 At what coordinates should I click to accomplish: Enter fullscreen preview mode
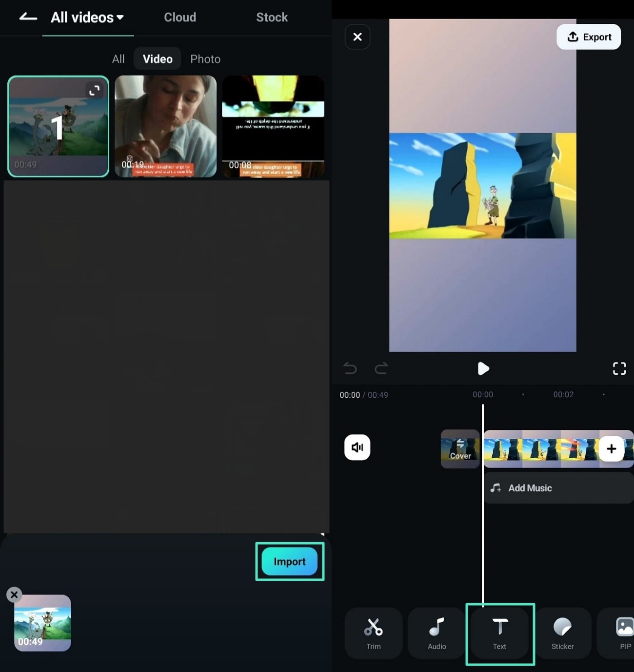pyautogui.click(x=619, y=368)
